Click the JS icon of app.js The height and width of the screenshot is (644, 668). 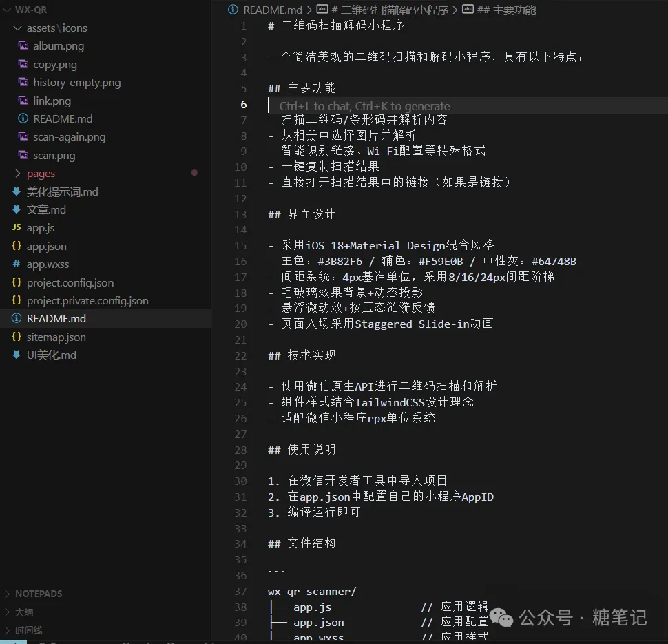coord(17,227)
